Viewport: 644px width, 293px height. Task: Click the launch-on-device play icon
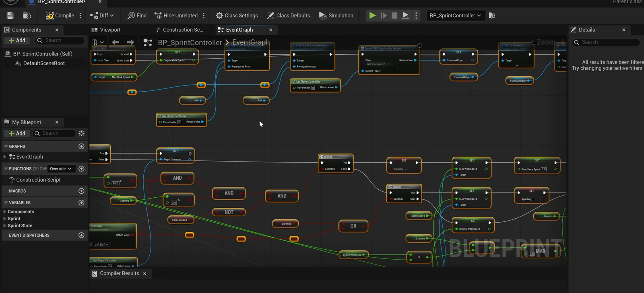coord(406,16)
